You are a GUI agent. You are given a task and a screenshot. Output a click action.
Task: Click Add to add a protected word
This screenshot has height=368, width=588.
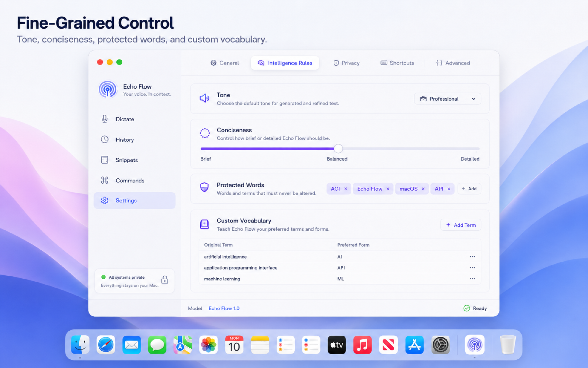point(469,189)
